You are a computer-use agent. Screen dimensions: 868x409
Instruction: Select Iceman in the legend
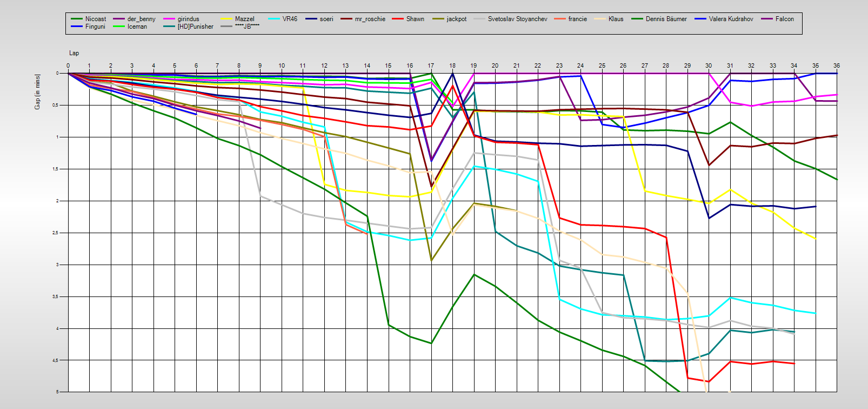137,27
